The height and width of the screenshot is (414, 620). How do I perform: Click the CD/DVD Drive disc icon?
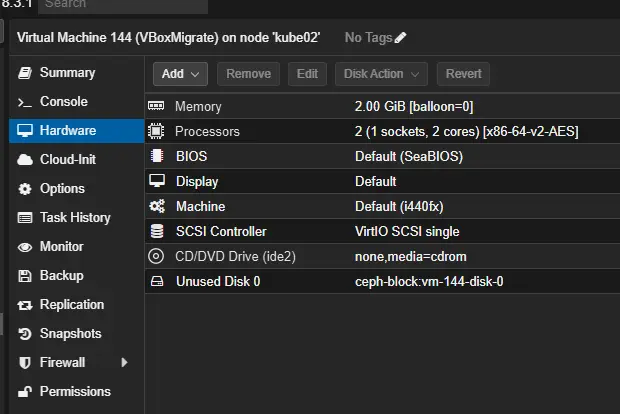156,256
